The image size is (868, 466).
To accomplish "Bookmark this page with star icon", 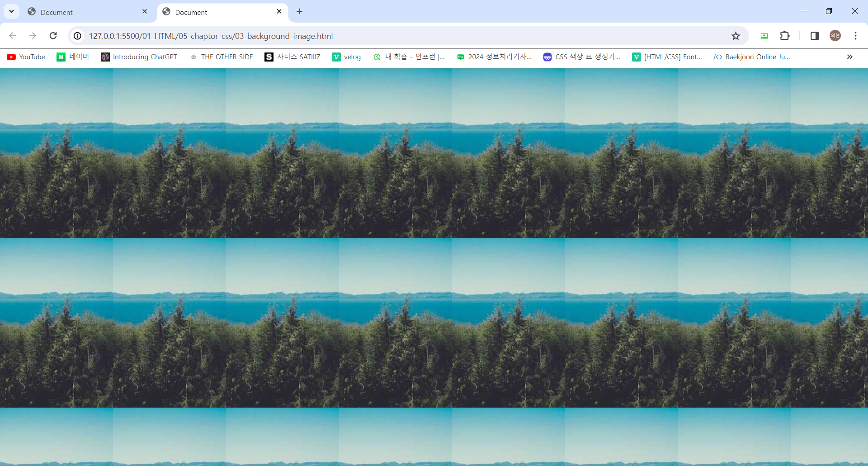I will coord(736,36).
